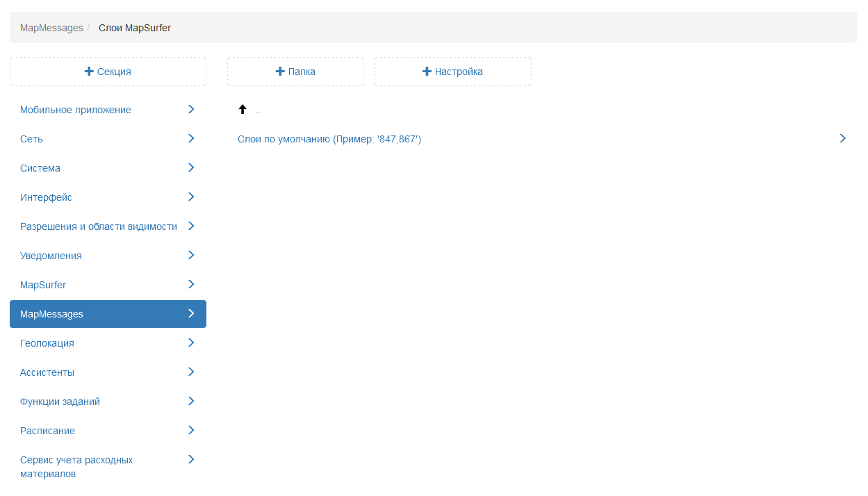Expand chevron next to Сеть
This screenshot has height=496, width=868.
(x=191, y=138)
